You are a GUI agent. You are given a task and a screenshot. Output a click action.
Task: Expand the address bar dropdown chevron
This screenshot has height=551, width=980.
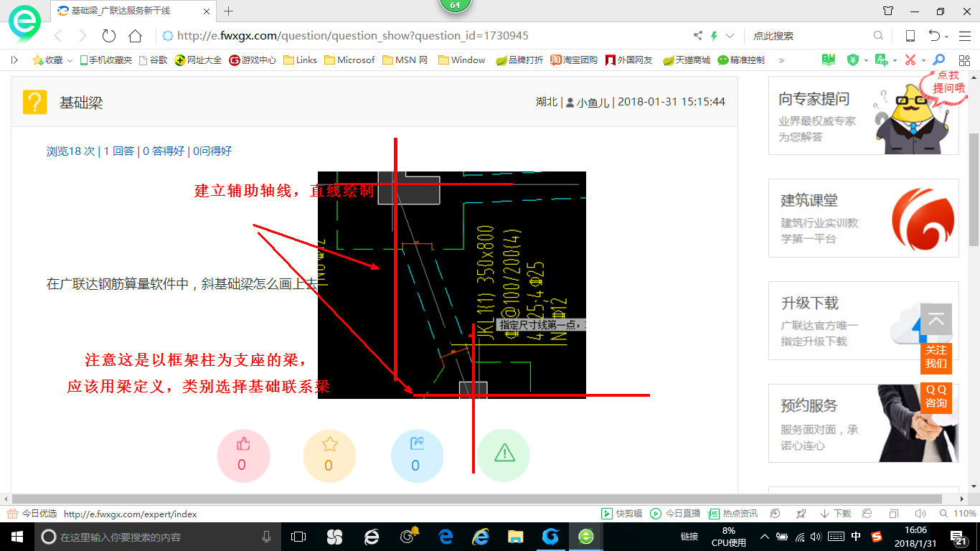(x=730, y=36)
